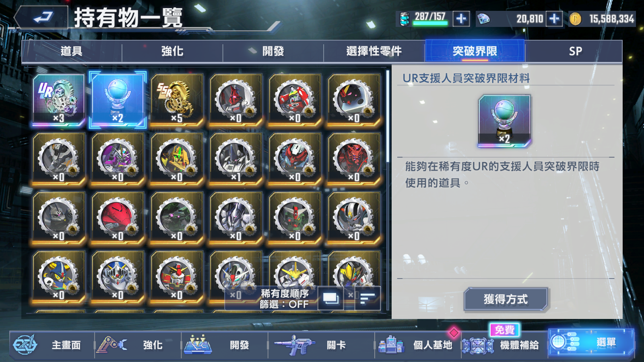644x362 pixels.
Task: Go back using the return arrow
Action: pyautogui.click(x=41, y=18)
